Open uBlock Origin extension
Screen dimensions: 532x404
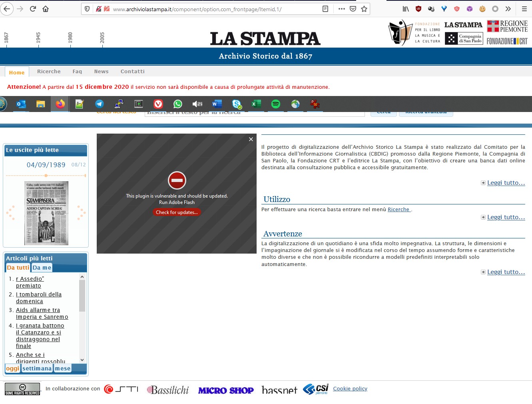[418, 9]
